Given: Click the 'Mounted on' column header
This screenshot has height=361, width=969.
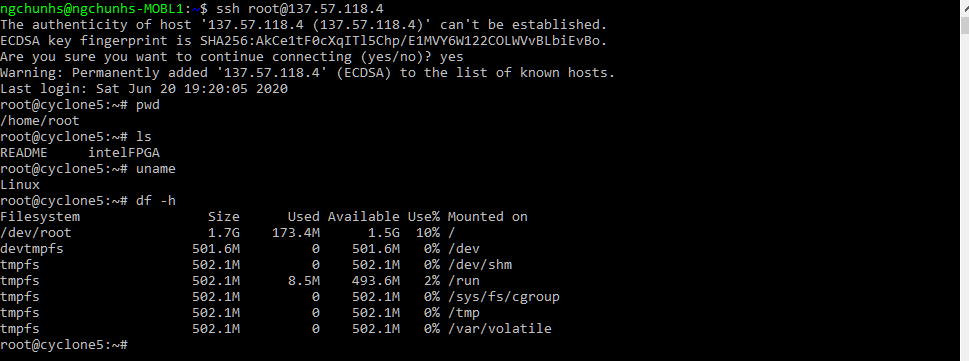Looking at the screenshot, I should pyautogui.click(x=488, y=217).
